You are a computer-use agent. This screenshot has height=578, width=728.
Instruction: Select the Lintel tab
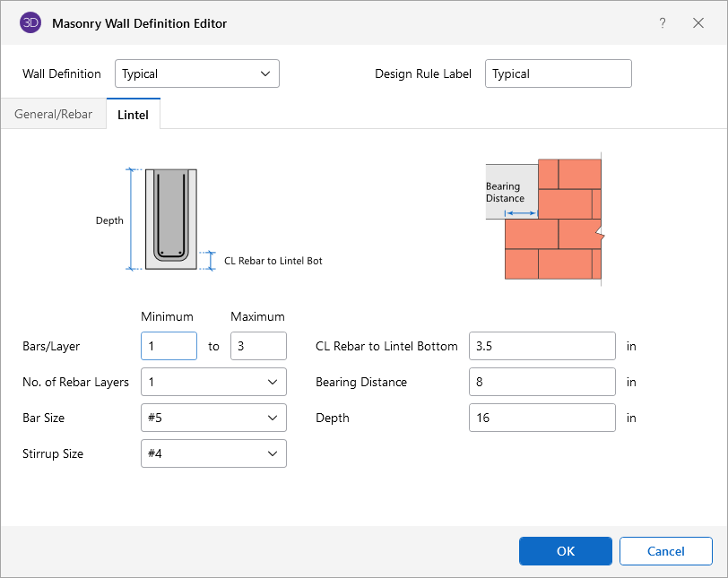133,115
